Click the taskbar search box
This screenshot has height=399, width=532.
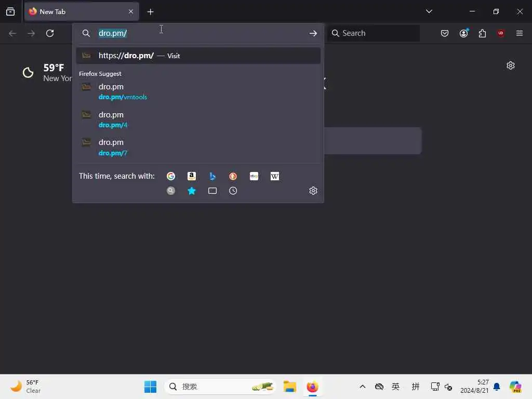click(x=220, y=387)
